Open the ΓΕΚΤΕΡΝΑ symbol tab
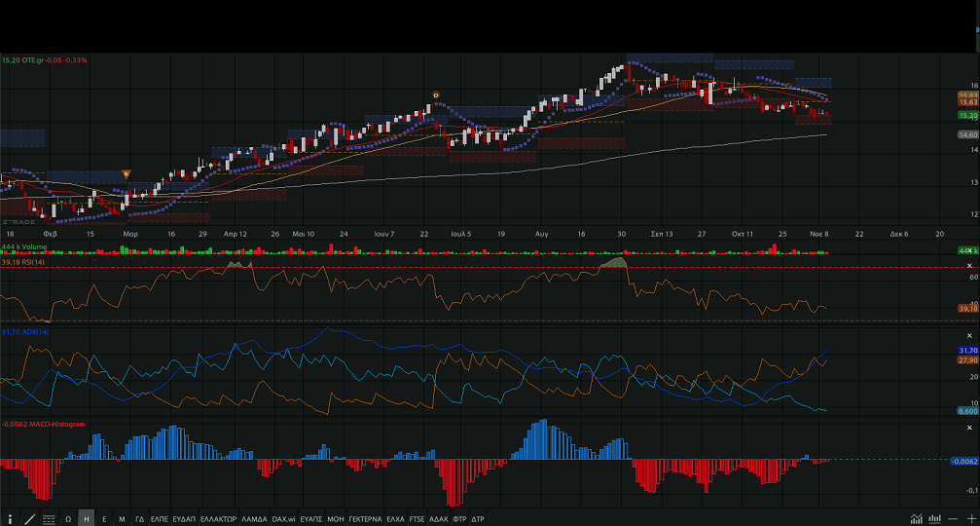Image resolution: width=980 pixels, height=526 pixels. pyautogui.click(x=365, y=519)
